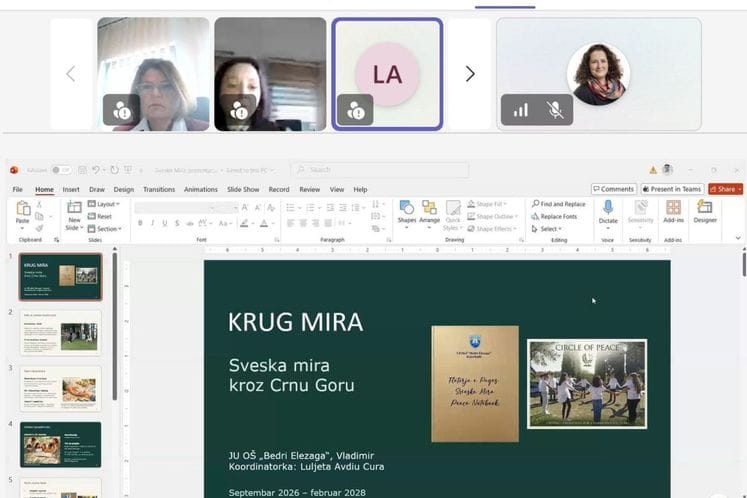Open the Shape Fill dropdown
The height and width of the screenshot is (498, 747).
486,204
